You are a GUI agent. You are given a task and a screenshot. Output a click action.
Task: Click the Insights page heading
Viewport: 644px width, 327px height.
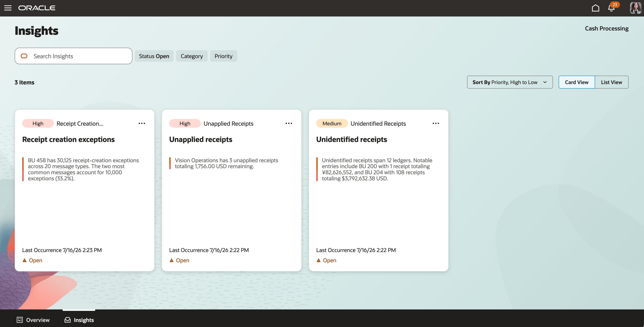[37, 31]
